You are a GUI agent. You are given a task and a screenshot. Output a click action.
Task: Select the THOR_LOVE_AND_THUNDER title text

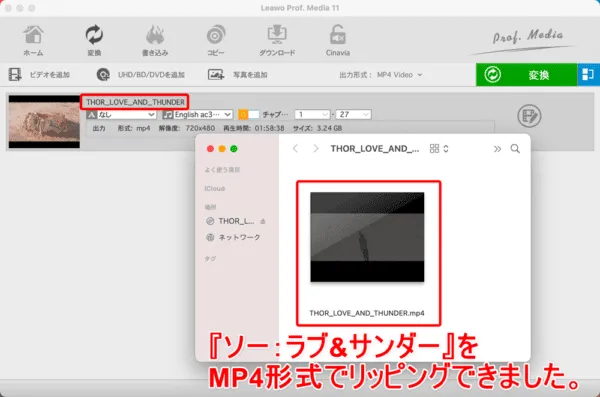coord(135,102)
